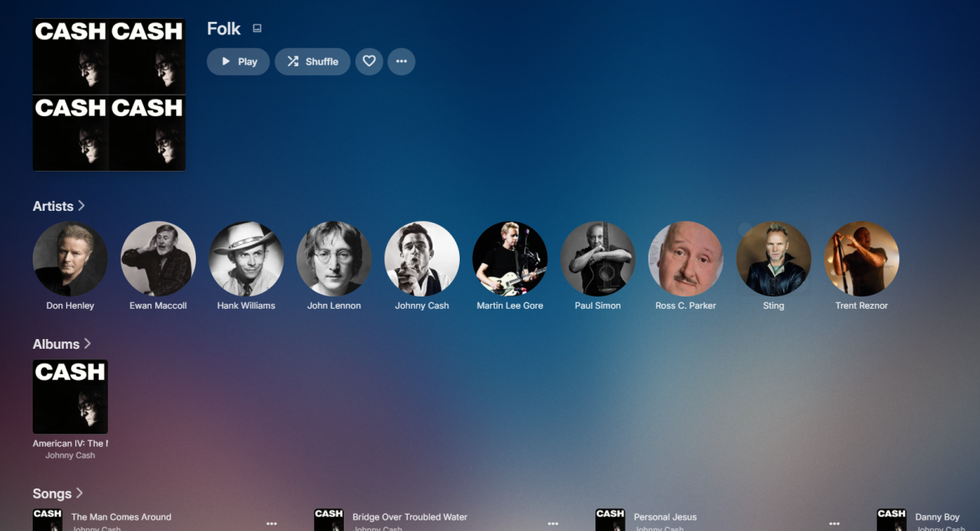Open Johnny Cash's round artist photo

coord(422,258)
